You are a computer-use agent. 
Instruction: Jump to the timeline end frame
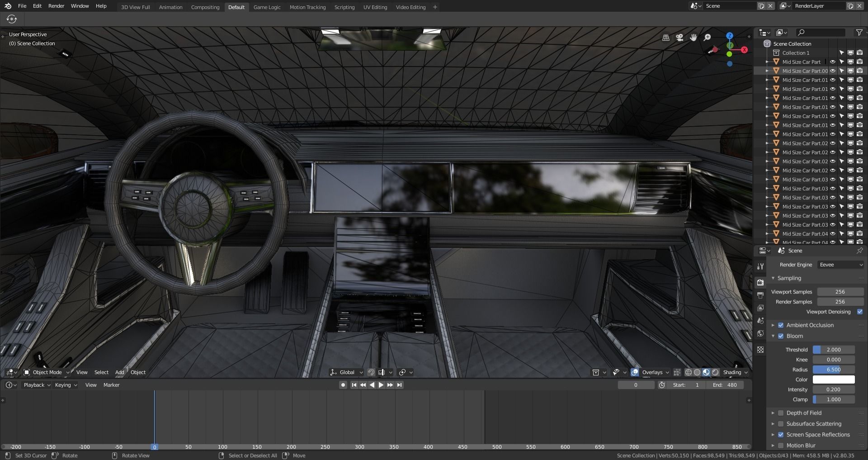pyautogui.click(x=399, y=385)
